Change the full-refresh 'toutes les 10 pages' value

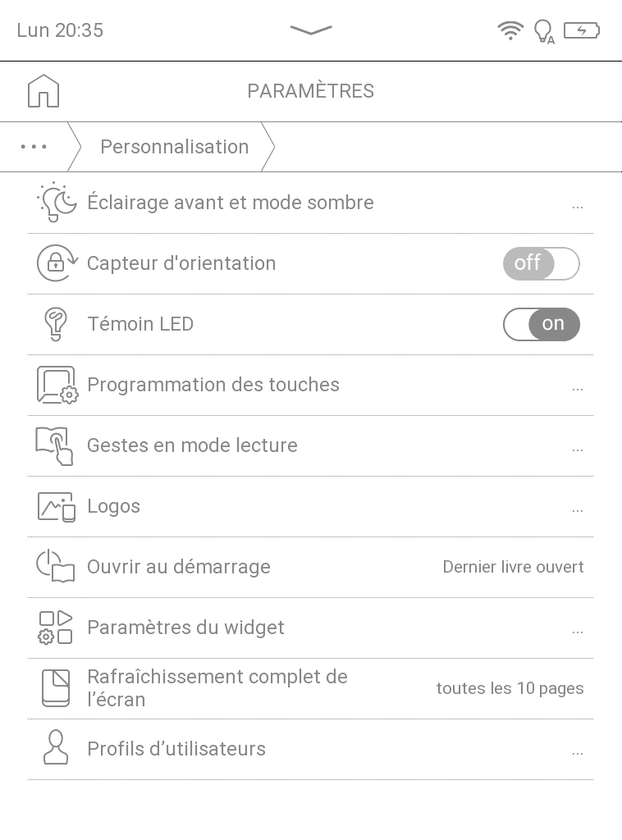510,688
